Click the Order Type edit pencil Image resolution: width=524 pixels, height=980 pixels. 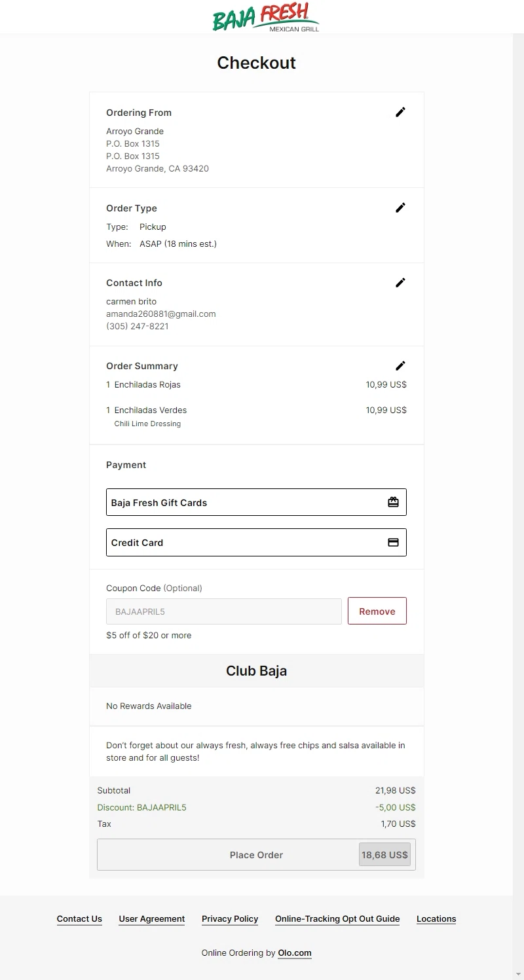(x=400, y=208)
